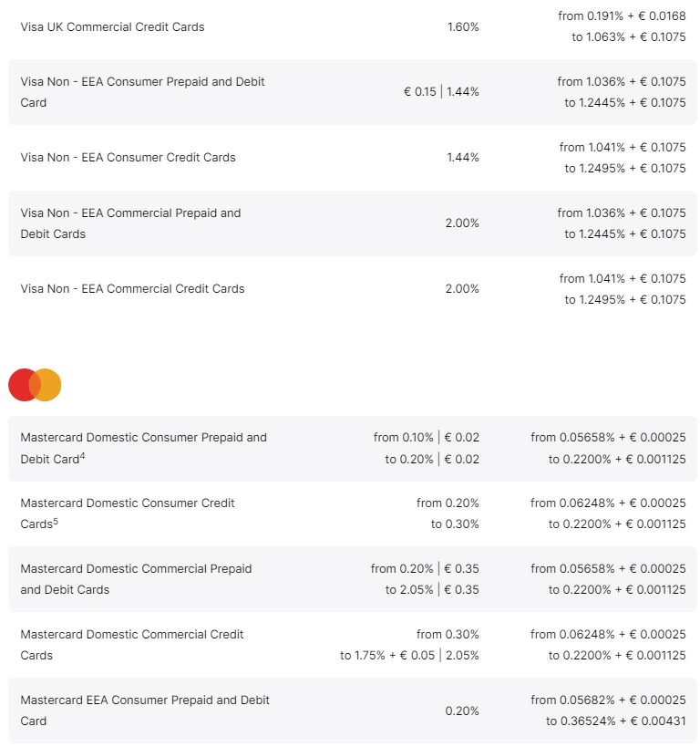Open footnote 5 superscript after Credit Cards
The image size is (700, 747).
(56, 521)
